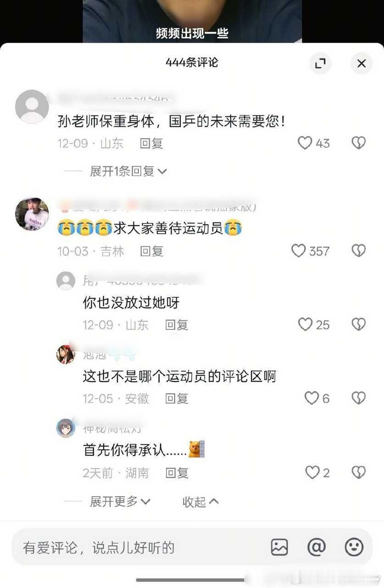384x588 pixels.
Task: Like the comment with 43 likes
Action: (305, 143)
